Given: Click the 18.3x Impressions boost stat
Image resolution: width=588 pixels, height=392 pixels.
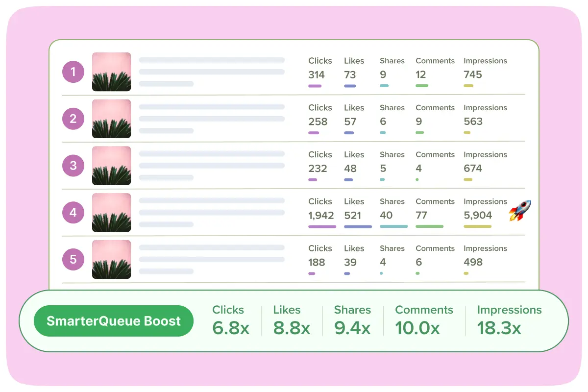Looking at the screenshot, I should (499, 328).
